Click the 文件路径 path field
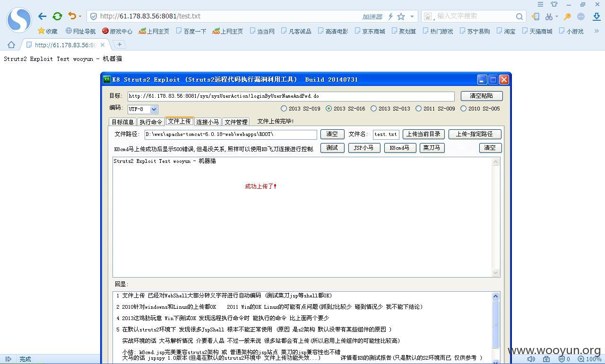Image resolution: width=605 pixels, height=364 pixels. tap(231, 135)
